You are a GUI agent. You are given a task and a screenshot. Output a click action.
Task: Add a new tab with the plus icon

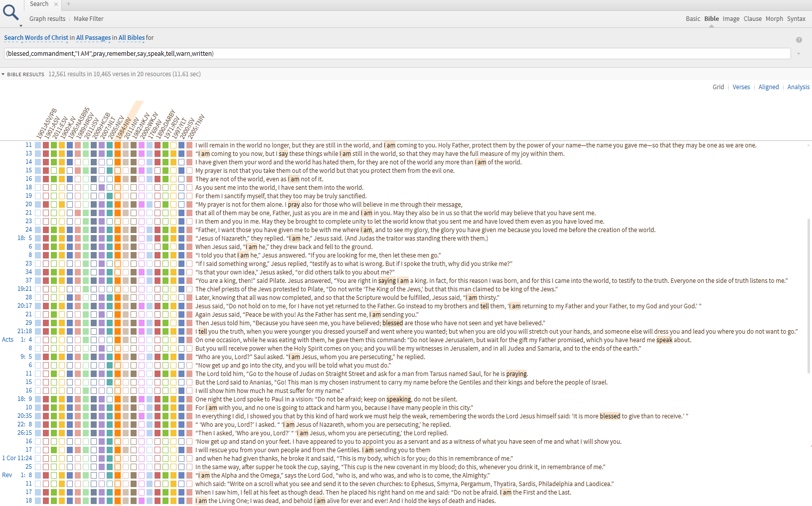coord(68,4)
